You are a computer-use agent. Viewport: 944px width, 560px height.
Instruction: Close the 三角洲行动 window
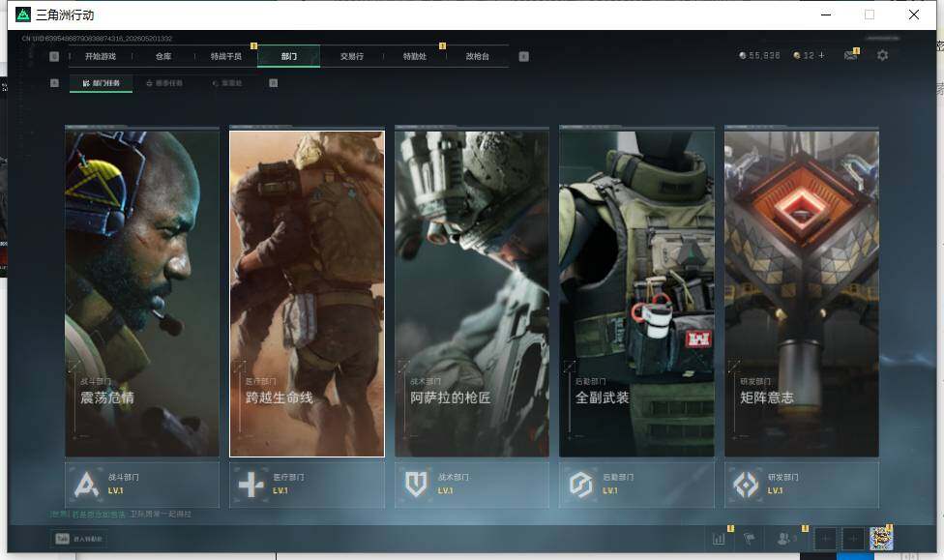[x=914, y=15]
